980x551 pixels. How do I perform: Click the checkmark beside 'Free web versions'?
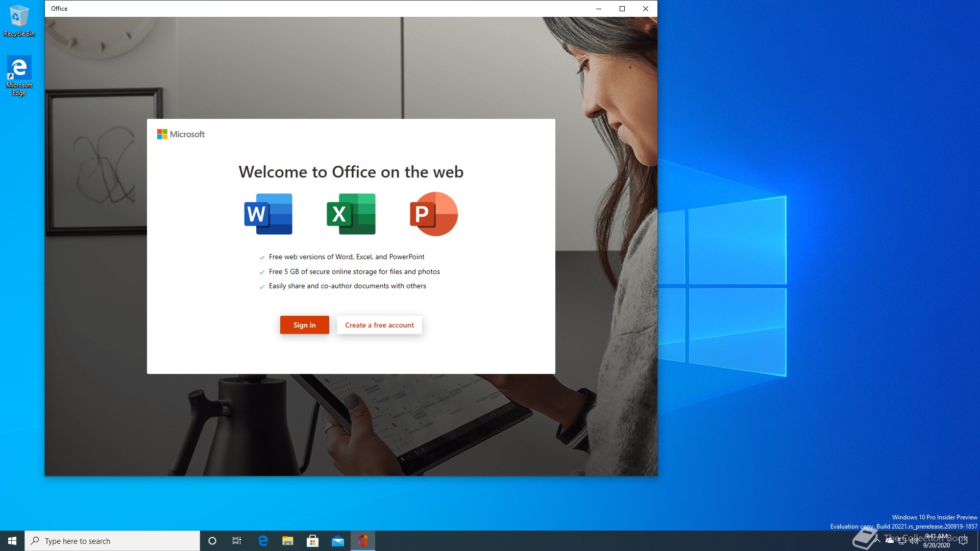(262, 258)
